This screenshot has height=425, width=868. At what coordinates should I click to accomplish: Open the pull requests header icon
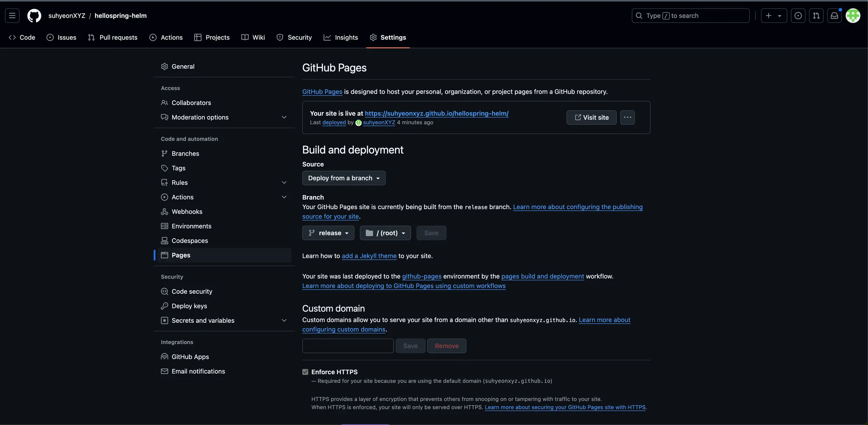[816, 16]
